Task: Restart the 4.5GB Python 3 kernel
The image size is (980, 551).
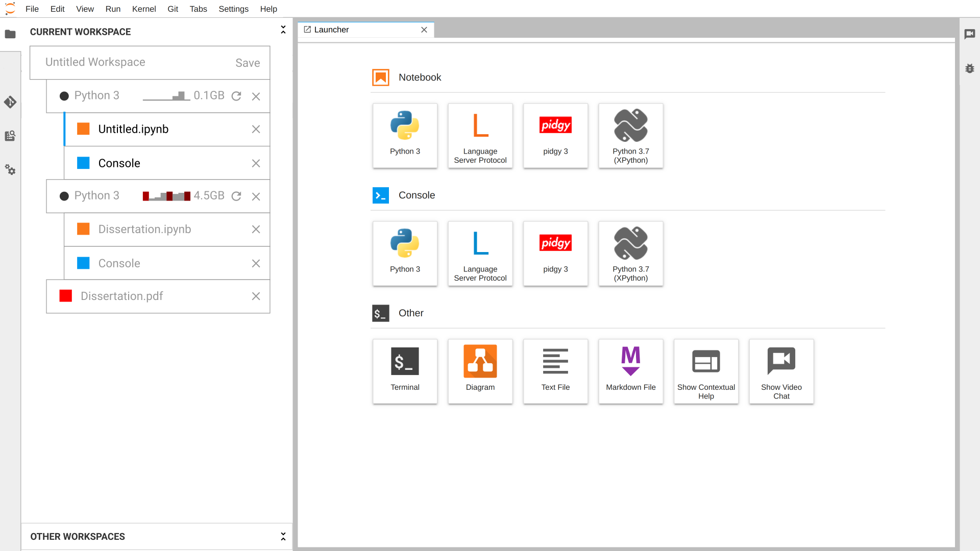Action: coord(236,196)
